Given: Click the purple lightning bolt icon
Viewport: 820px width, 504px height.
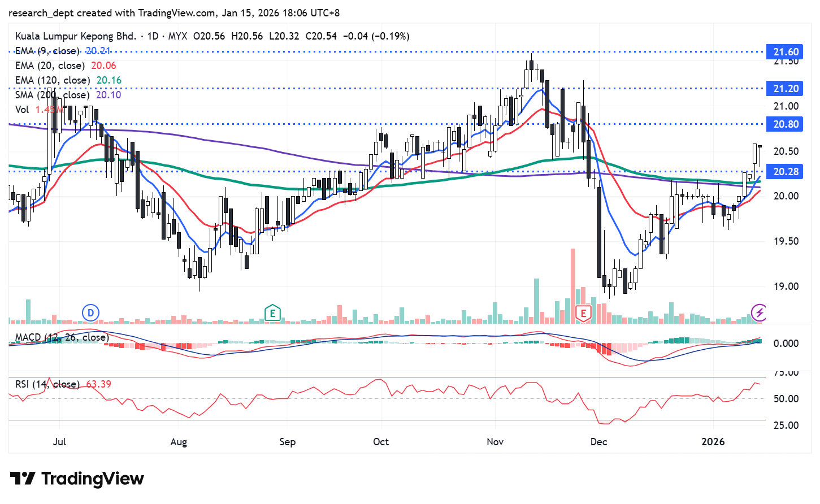Looking at the screenshot, I should (759, 312).
